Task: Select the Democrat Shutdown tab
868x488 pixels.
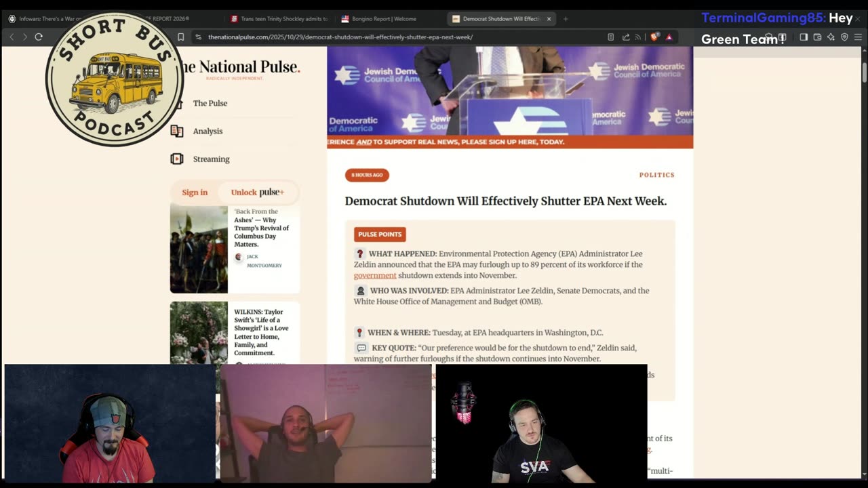Action: coord(502,19)
